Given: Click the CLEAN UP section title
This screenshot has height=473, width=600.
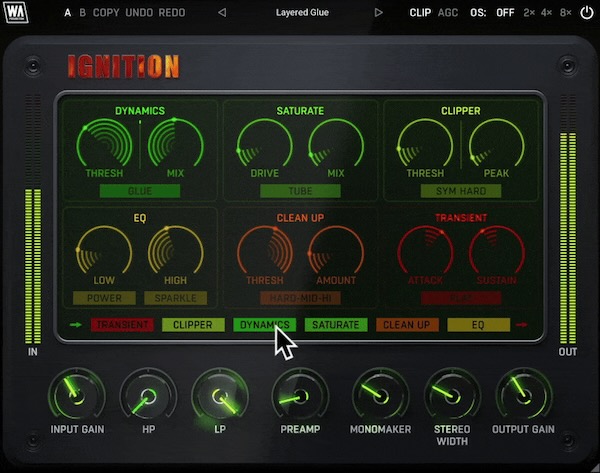Looking at the screenshot, I should point(300,218).
